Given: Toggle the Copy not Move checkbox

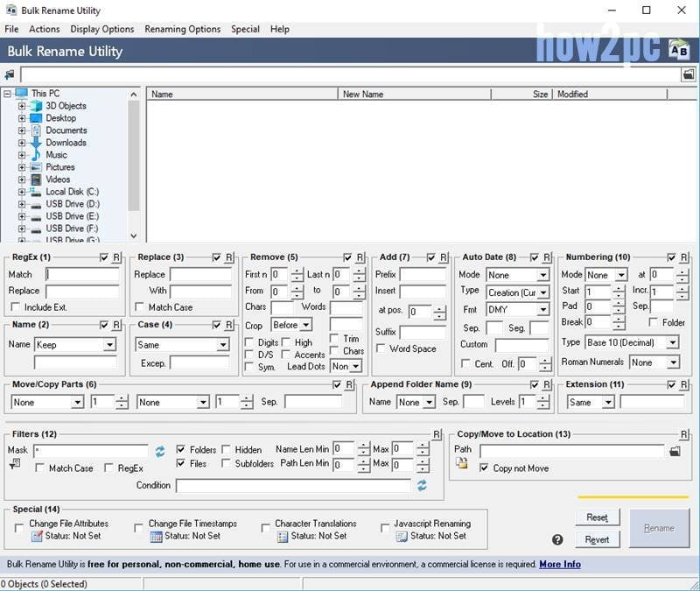Looking at the screenshot, I should [484, 468].
